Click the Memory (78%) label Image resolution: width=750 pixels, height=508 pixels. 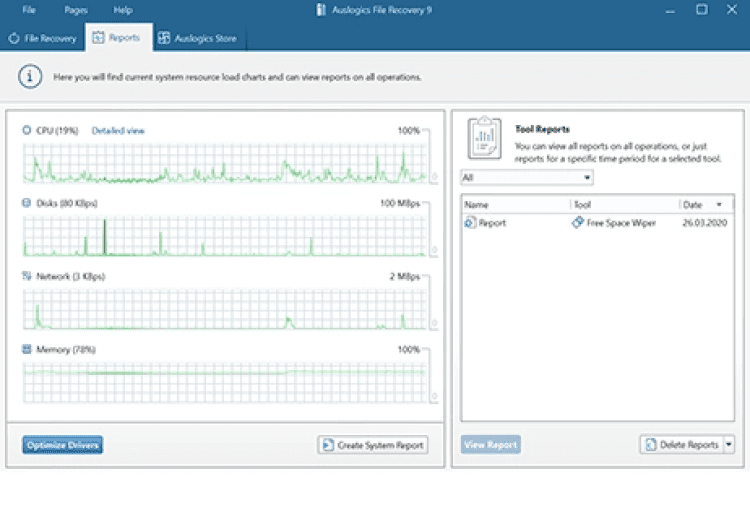pos(66,350)
